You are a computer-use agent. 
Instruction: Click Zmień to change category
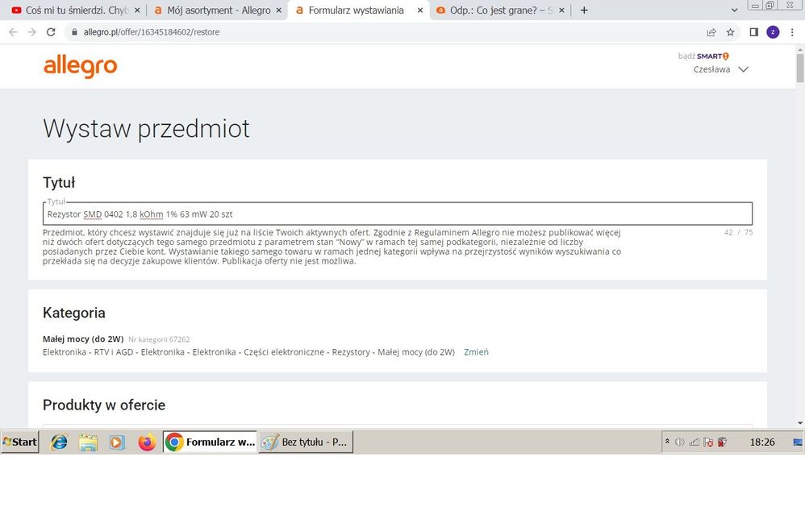click(x=476, y=352)
